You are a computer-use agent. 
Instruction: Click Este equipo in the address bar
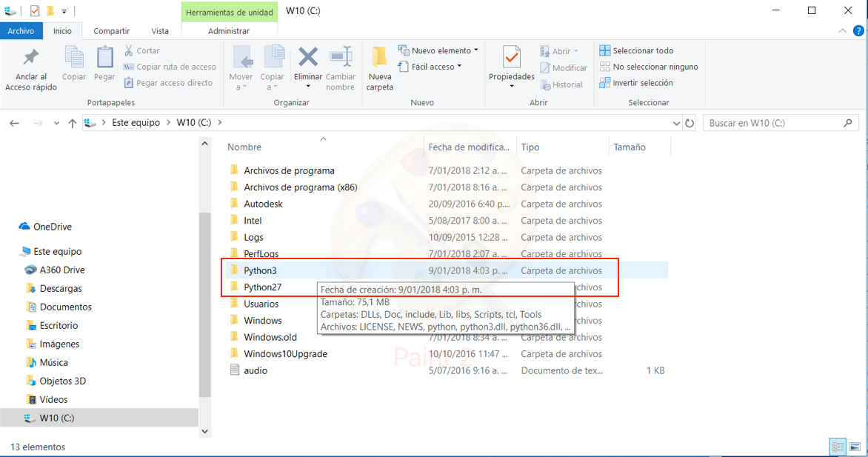136,122
